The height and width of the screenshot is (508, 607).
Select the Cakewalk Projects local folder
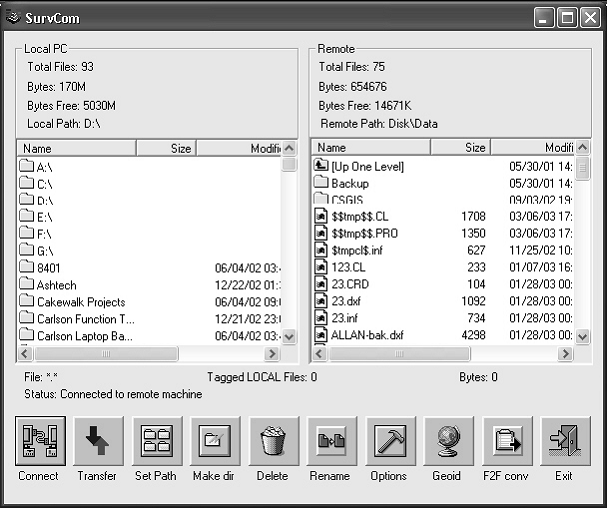tap(81, 302)
